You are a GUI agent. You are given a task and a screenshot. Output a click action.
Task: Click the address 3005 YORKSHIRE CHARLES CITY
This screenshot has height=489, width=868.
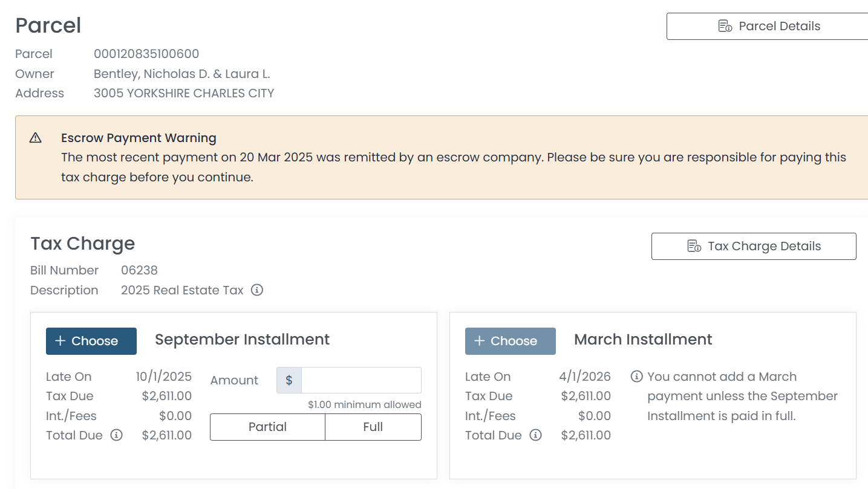[184, 93]
